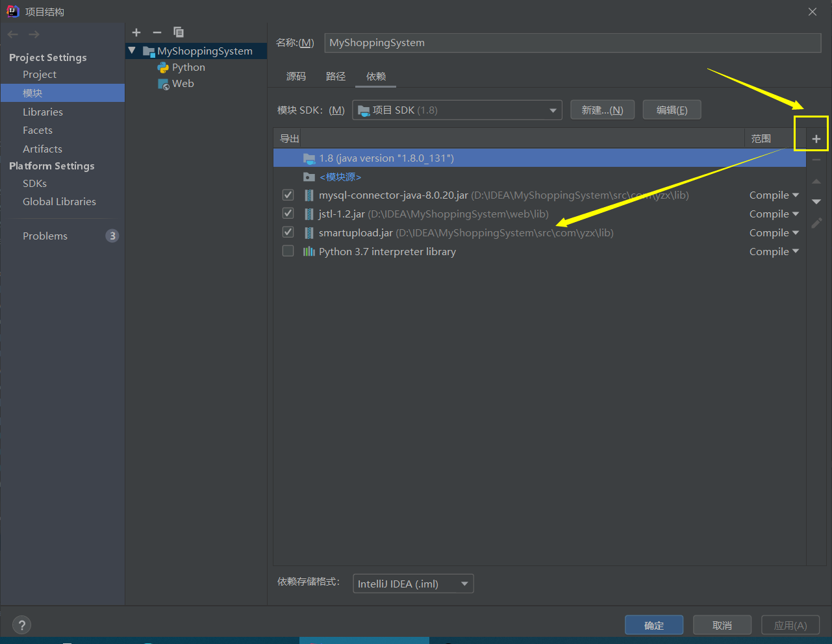Click the 新建...(N) button
Image resolution: width=832 pixels, height=644 pixels.
[x=601, y=109]
